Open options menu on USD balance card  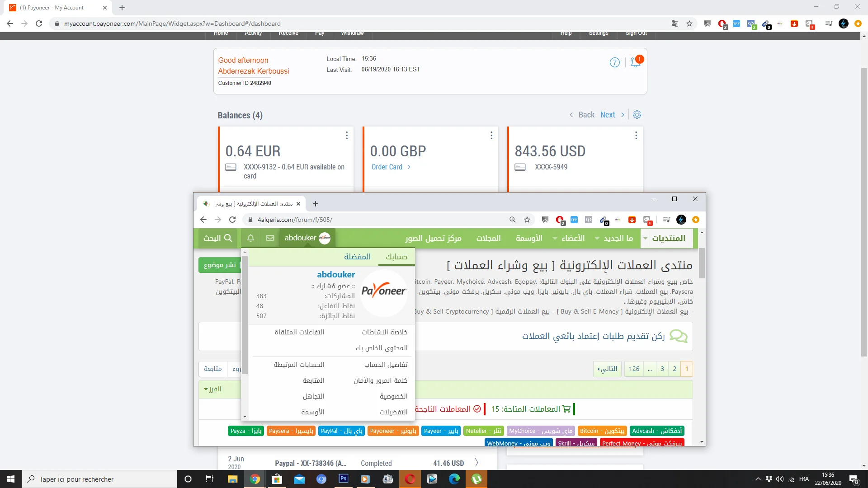pyautogui.click(x=636, y=136)
